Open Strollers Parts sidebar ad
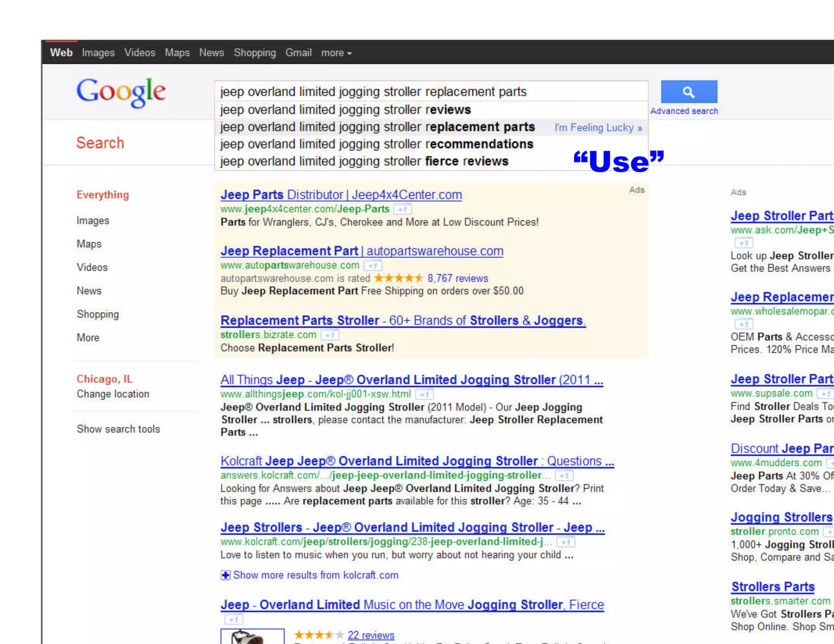This screenshot has width=834, height=644. click(773, 587)
